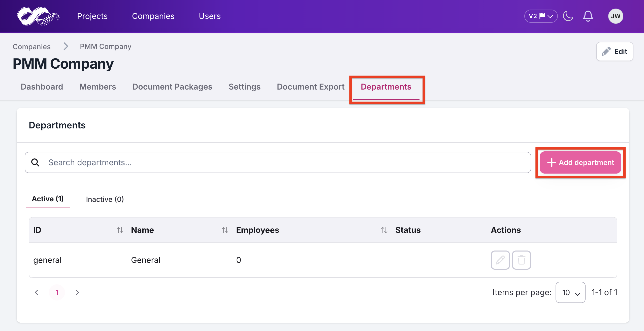
Task: Focus the Search departments field
Action: (278, 162)
